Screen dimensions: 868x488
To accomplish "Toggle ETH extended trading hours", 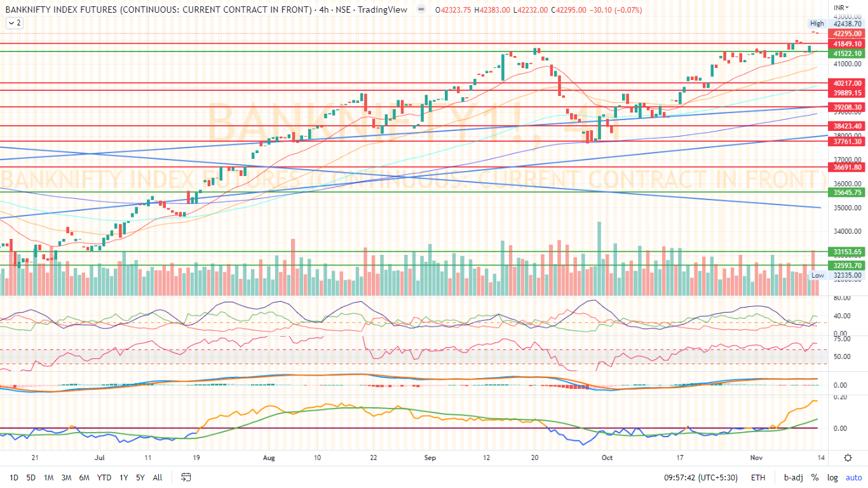I will click(x=758, y=477).
